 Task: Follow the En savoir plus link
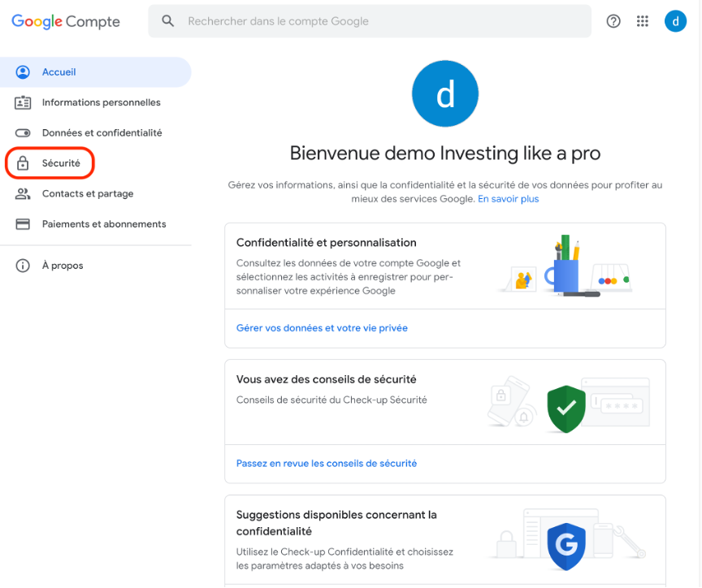coord(508,199)
